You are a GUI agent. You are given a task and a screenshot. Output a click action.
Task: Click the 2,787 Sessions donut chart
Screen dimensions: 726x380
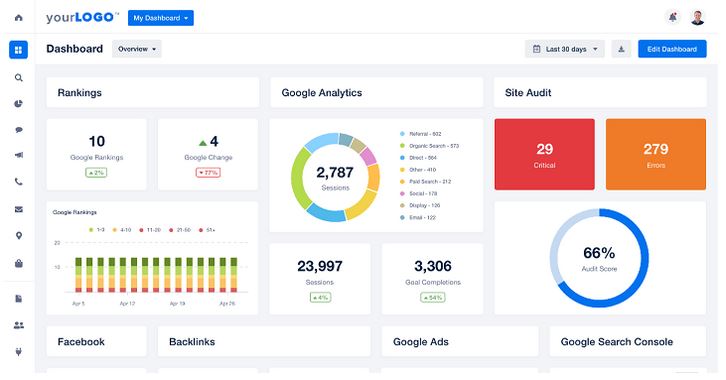tap(335, 177)
